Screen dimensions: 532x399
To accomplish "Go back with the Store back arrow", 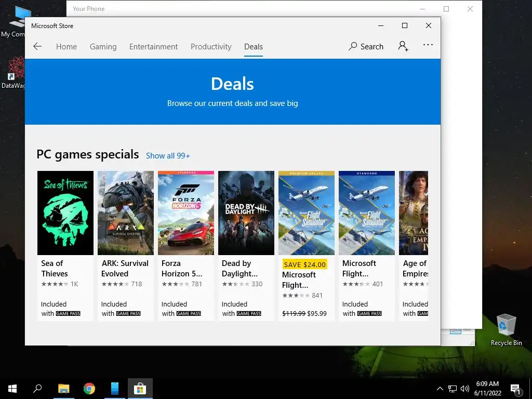I will click(37, 46).
